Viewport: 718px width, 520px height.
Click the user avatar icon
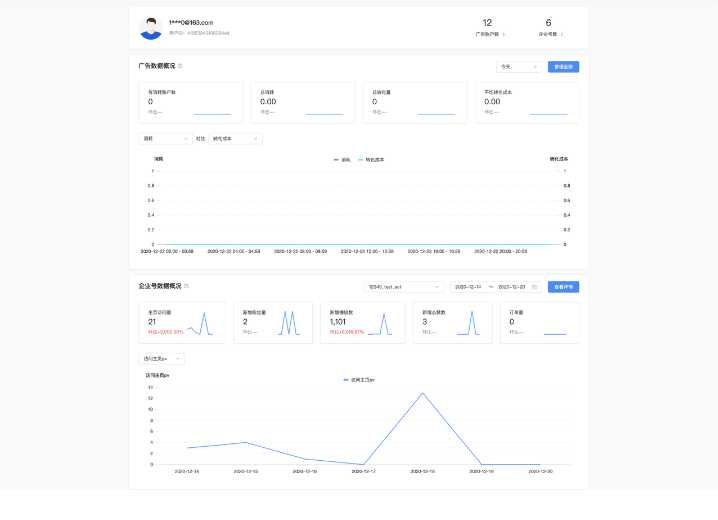point(151,28)
